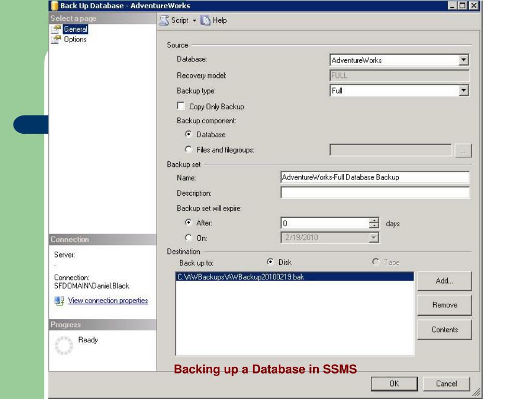Select the Files and filegroups radio

[189, 149]
